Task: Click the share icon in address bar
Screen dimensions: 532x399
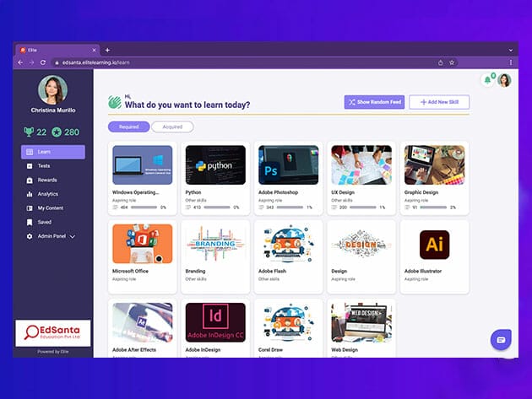Action: tap(440, 62)
